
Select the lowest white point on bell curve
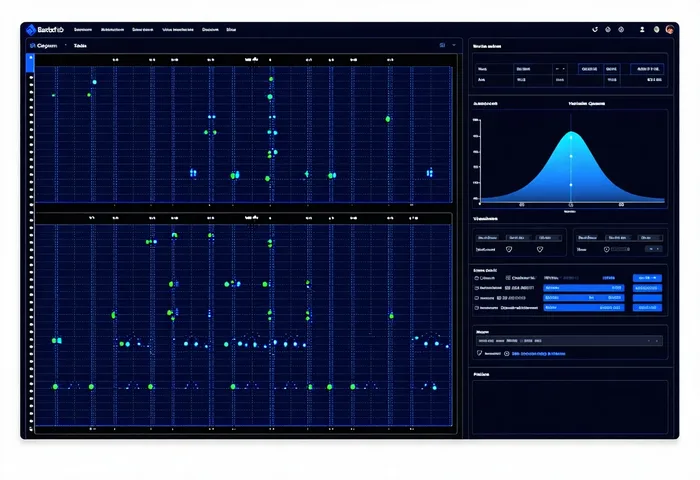(x=571, y=184)
